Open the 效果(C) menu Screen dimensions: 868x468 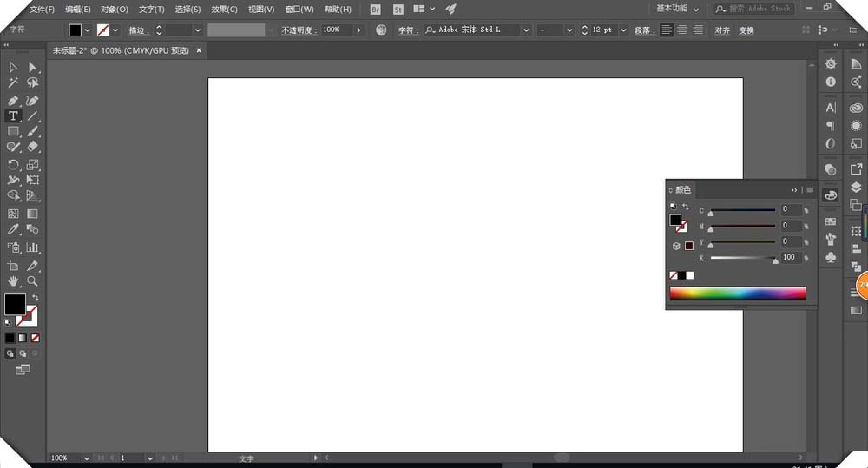(224, 10)
